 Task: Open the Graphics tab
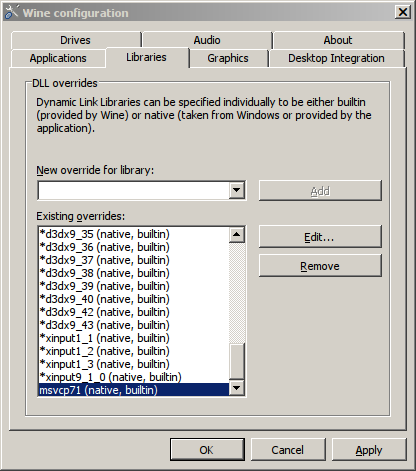(228, 58)
